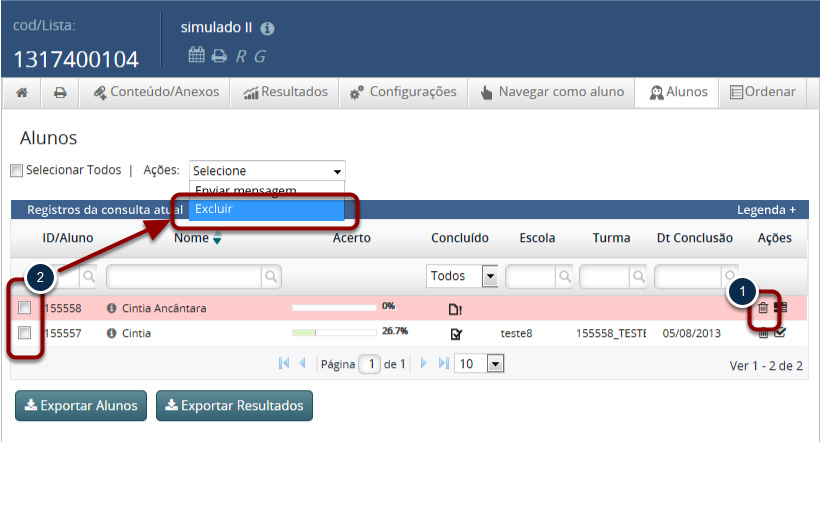Delete student Cintia Ancântara with trash icon

point(763,307)
